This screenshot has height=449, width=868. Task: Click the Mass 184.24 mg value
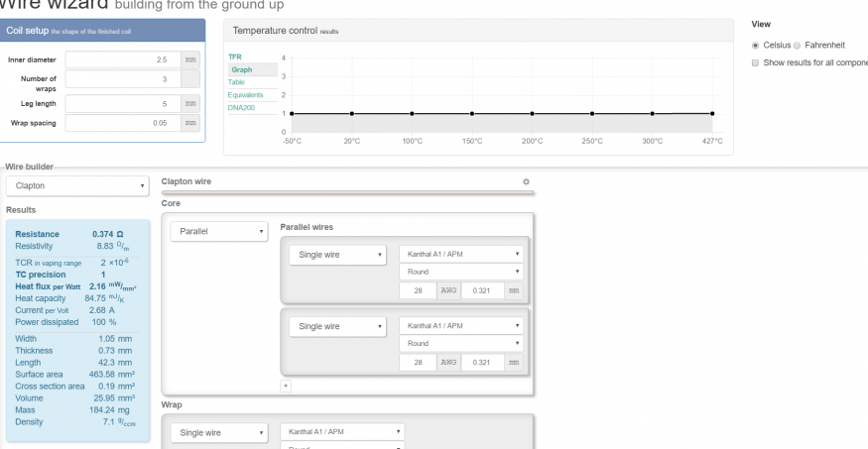(109, 410)
